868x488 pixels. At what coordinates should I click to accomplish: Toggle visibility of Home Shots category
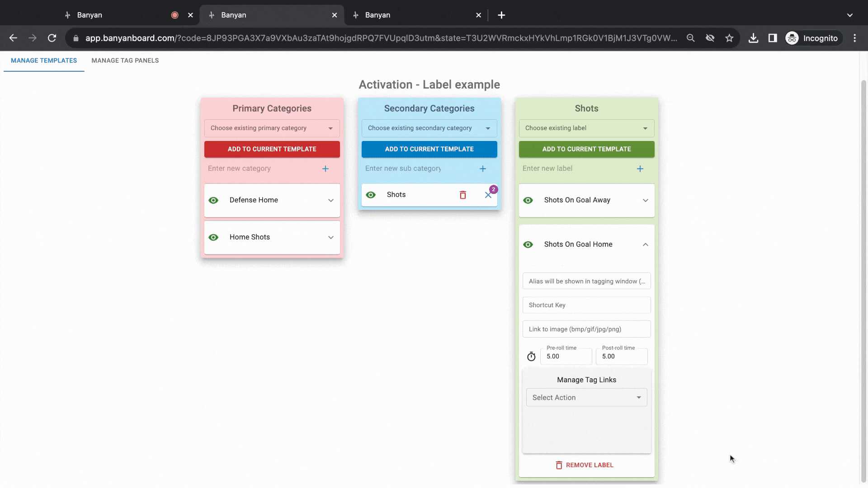[213, 237]
